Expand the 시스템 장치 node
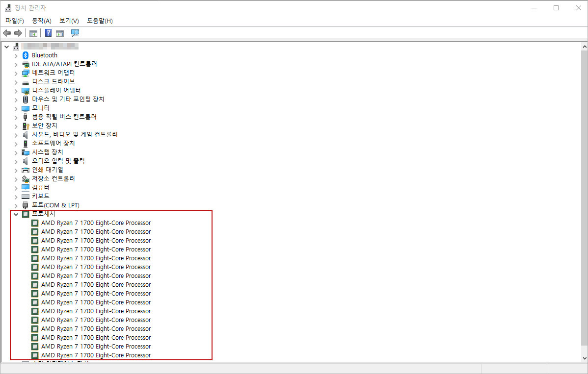 point(16,153)
